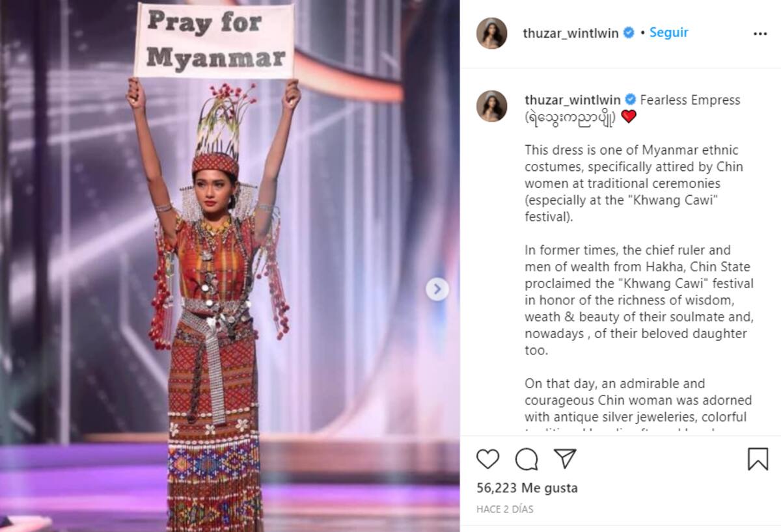Open thuzar_wintlwin username in caption
This screenshot has height=532, width=781.
tap(573, 100)
